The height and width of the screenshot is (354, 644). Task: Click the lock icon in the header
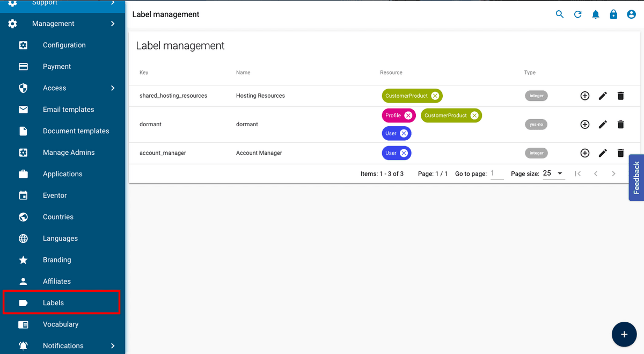(x=613, y=15)
